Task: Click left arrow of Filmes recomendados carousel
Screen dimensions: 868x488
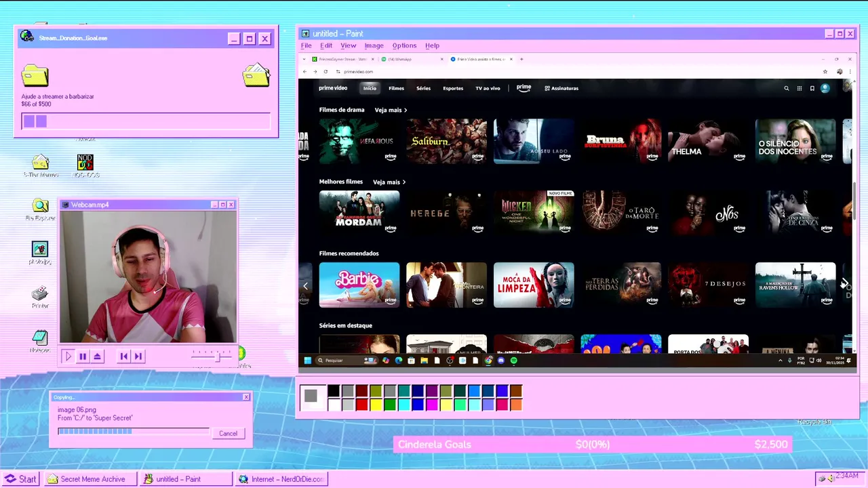Action: pyautogui.click(x=305, y=285)
